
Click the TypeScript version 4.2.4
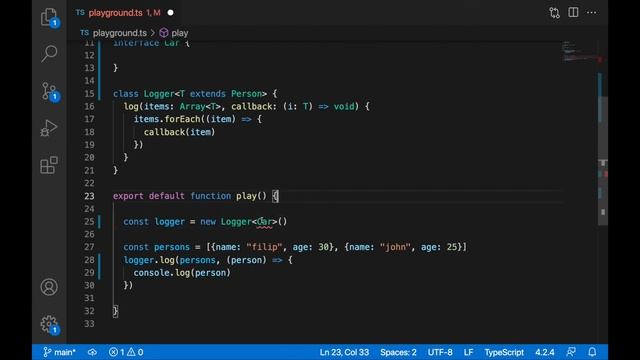544,352
